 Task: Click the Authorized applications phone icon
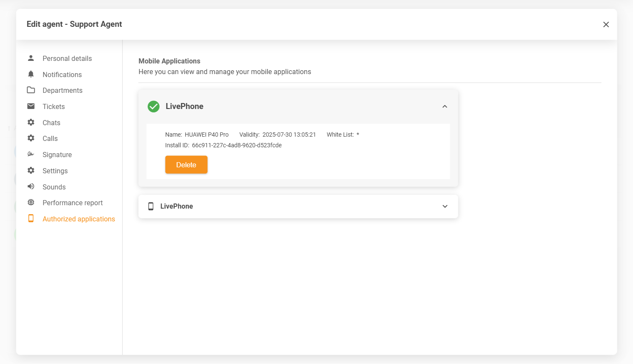click(31, 218)
